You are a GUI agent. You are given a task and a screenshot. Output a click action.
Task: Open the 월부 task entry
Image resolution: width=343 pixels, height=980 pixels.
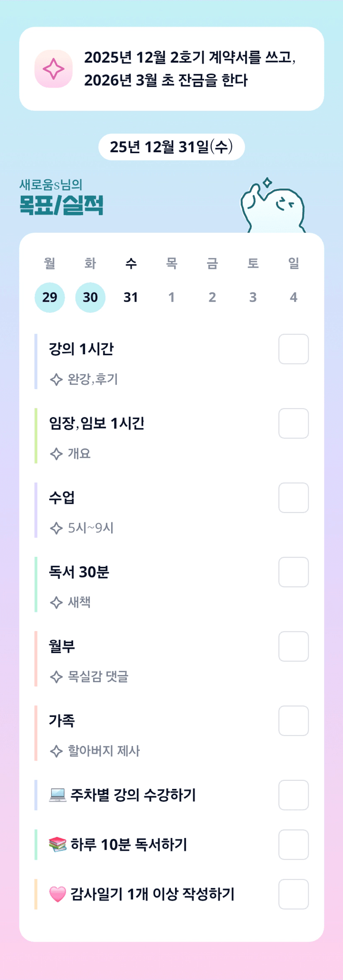(x=62, y=646)
